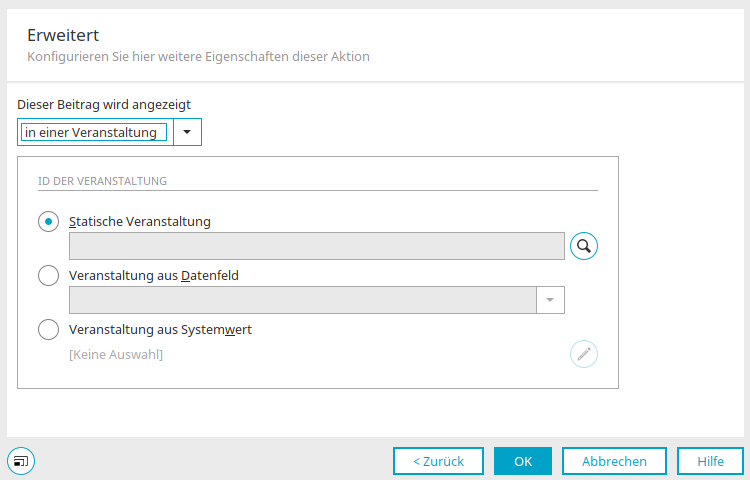
Task: Select the Veranstaltung aus Datenfeld radio button
Action: click(48, 275)
